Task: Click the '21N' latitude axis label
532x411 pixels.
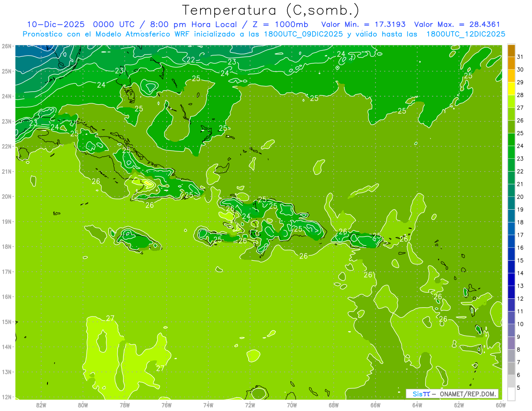Action: [7, 172]
